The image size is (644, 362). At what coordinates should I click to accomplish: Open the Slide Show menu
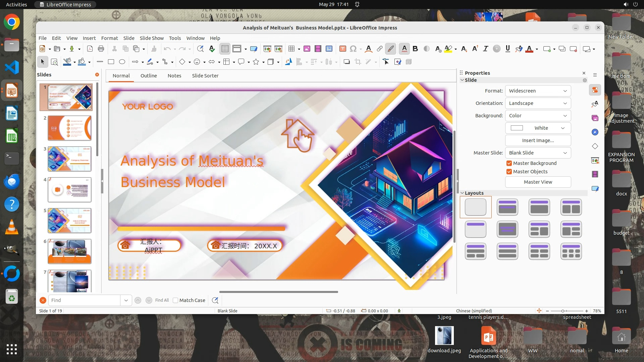pos(152,38)
